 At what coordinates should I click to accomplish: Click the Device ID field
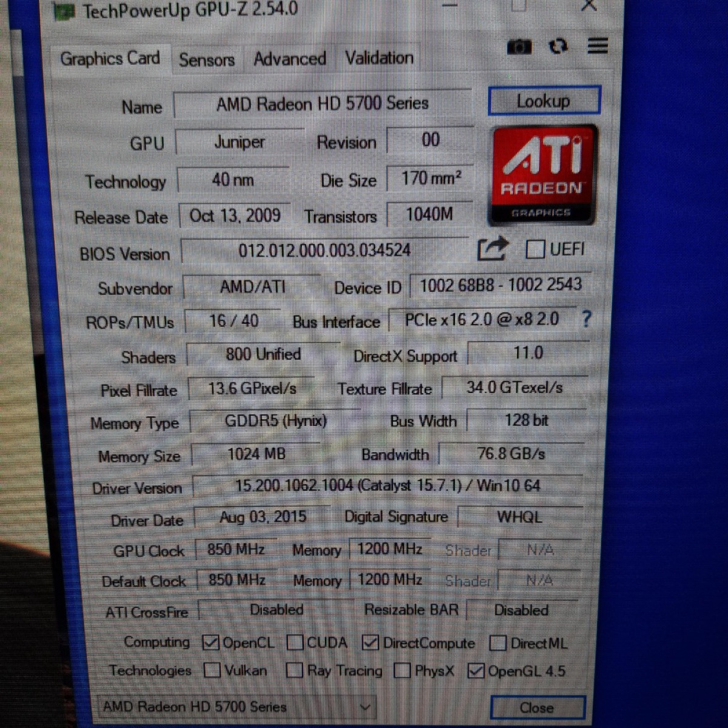(x=500, y=285)
